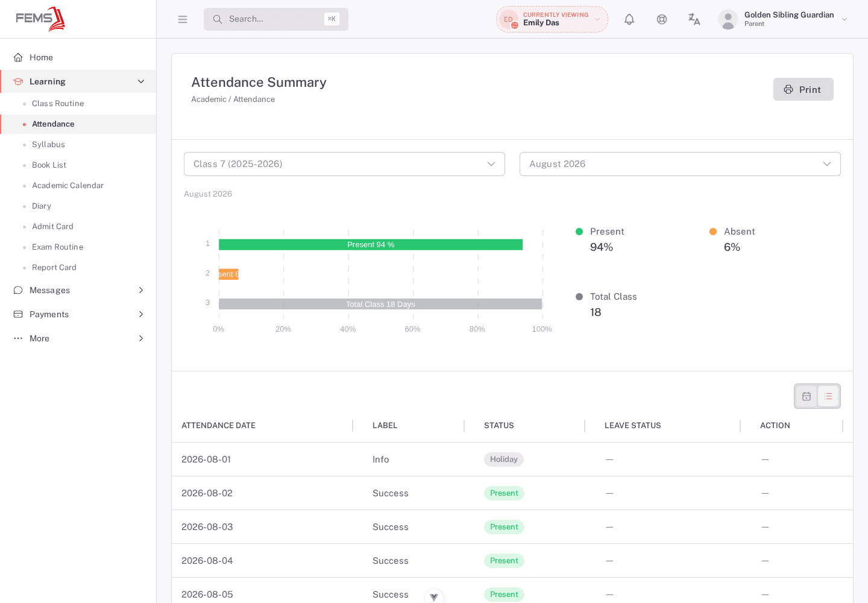Open Diary from the sidebar
The image size is (868, 603).
tap(42, 206)
